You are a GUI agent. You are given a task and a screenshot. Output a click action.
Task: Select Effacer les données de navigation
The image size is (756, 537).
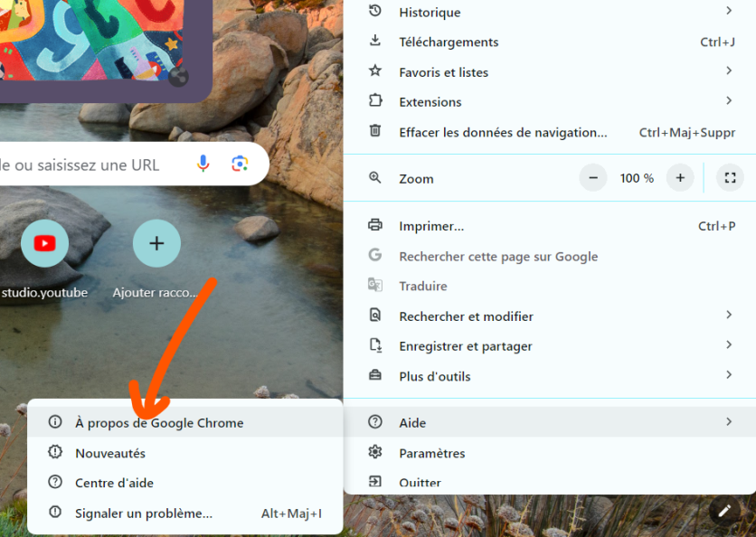(x=550, y=132)
